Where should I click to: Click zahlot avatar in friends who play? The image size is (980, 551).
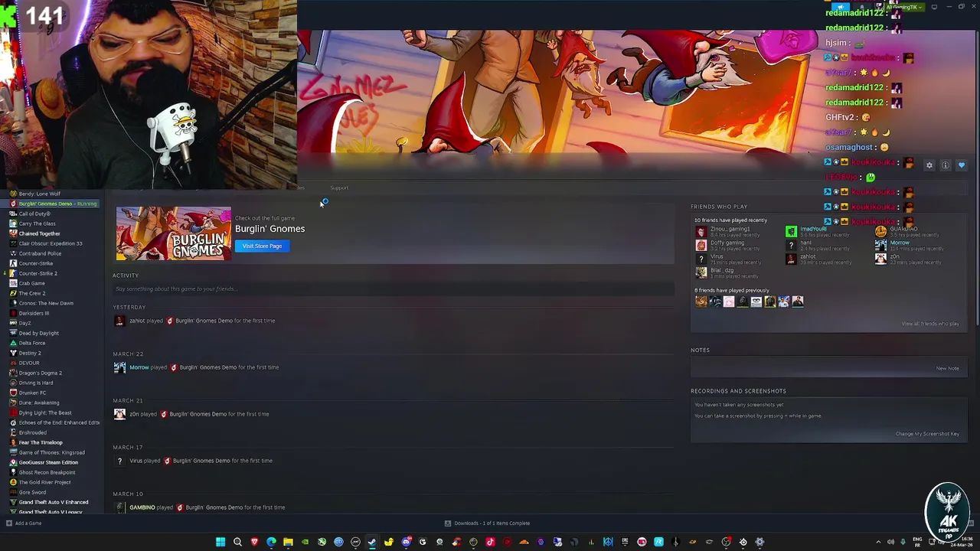[791, 259]
